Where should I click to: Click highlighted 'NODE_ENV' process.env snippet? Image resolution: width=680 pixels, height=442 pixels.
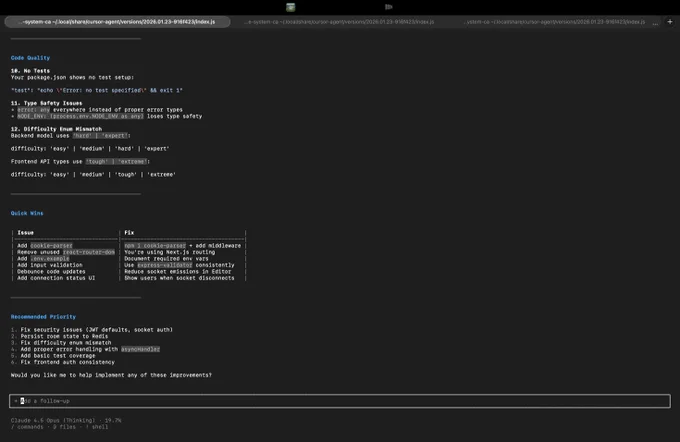click(80, 116)
